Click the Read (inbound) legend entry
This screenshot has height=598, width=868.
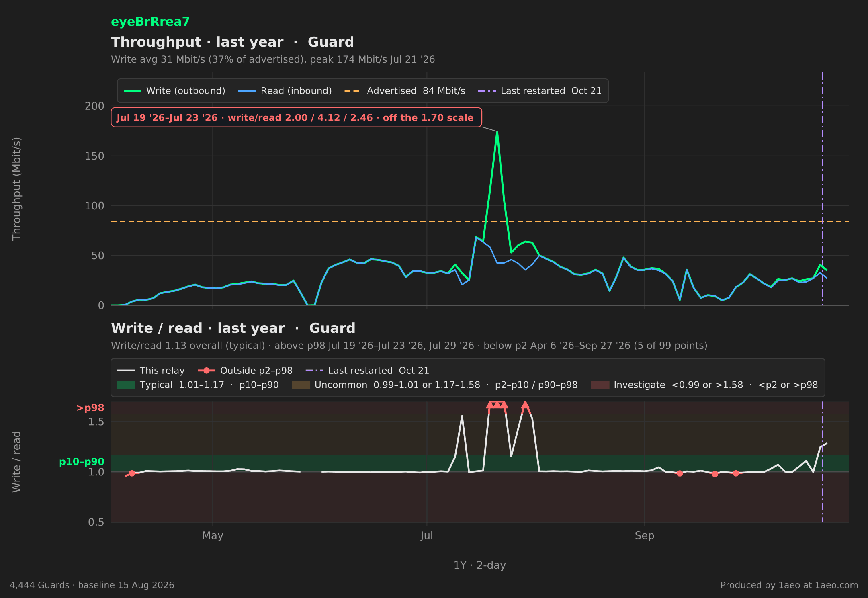pyautogui.click(x=285, y=91)
